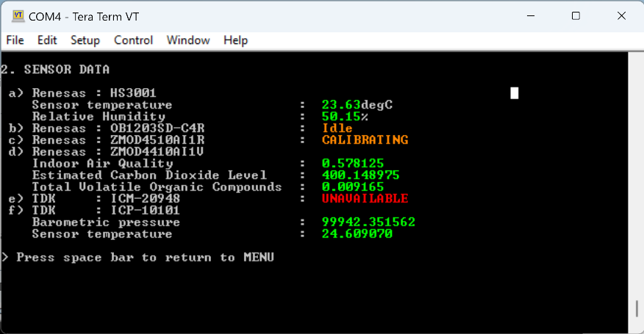
Task: Click 'Total Volatile Organic Compounds' label
Action: click(157, 187)
